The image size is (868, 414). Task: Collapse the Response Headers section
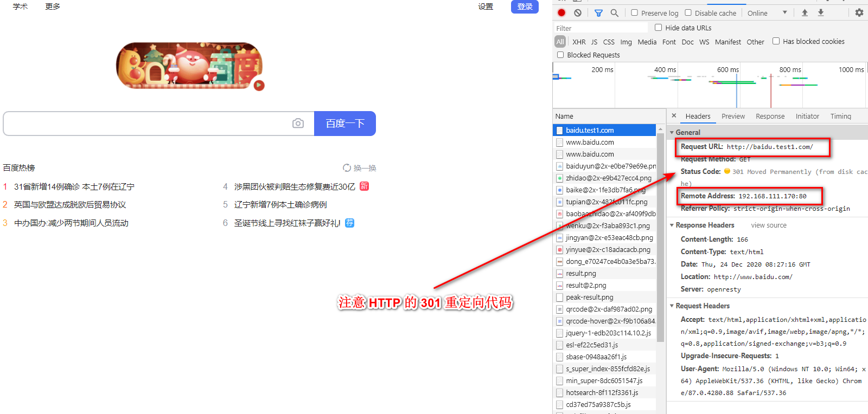(x=672, y=225)
